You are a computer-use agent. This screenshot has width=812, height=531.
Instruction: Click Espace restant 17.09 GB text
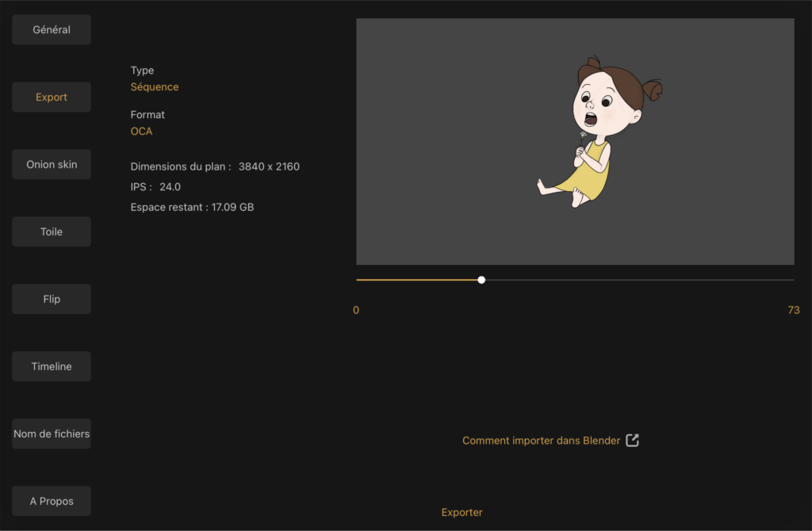(x=192, y=207)
